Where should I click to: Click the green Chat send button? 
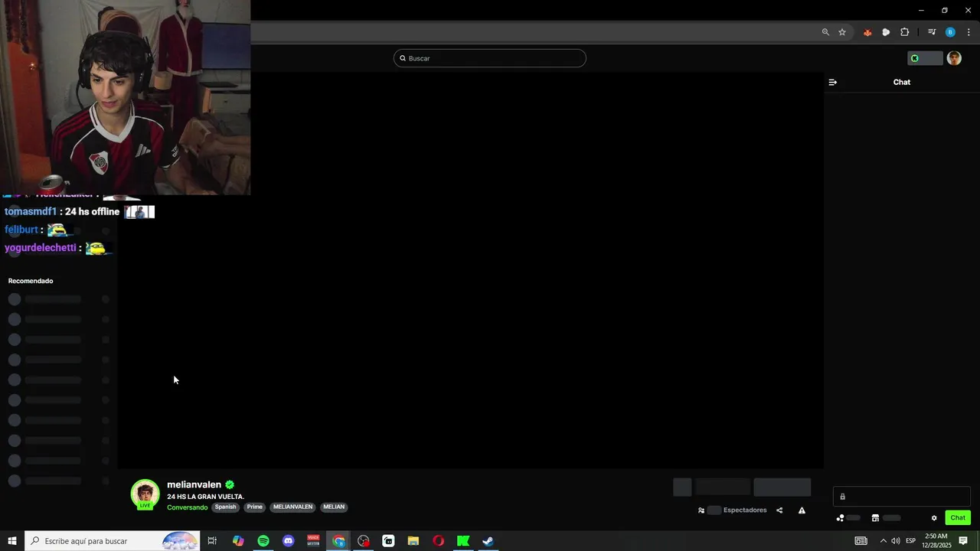click(x=958, y=518)
